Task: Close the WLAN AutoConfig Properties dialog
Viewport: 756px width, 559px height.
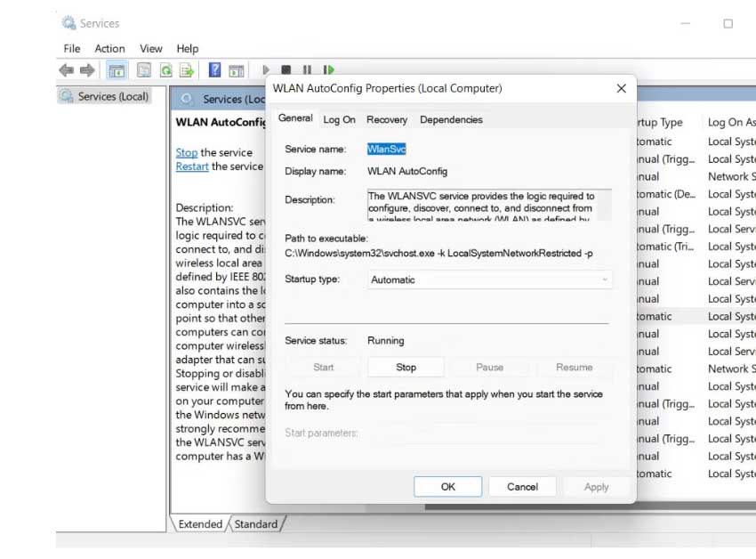Action: coord(622,88)
